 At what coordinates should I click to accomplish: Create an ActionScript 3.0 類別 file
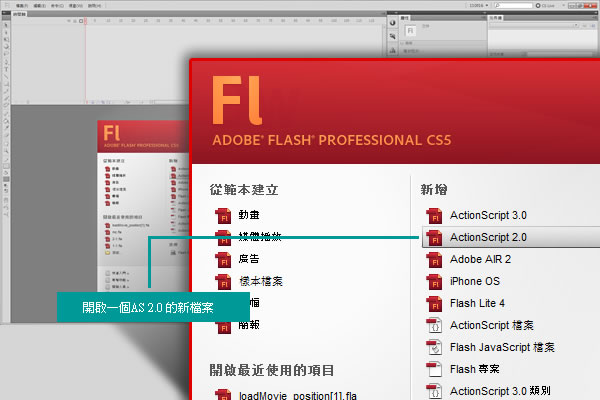[x=500, y=391]
